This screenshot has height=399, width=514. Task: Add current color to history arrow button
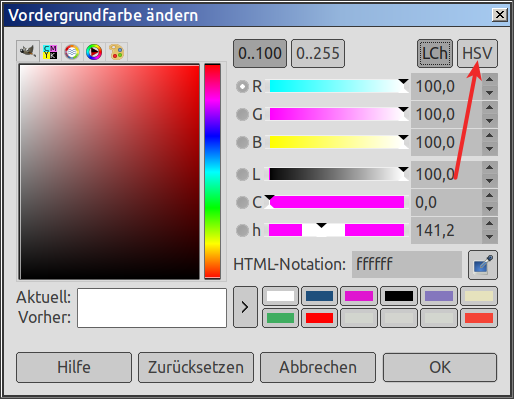click(245, 307)
